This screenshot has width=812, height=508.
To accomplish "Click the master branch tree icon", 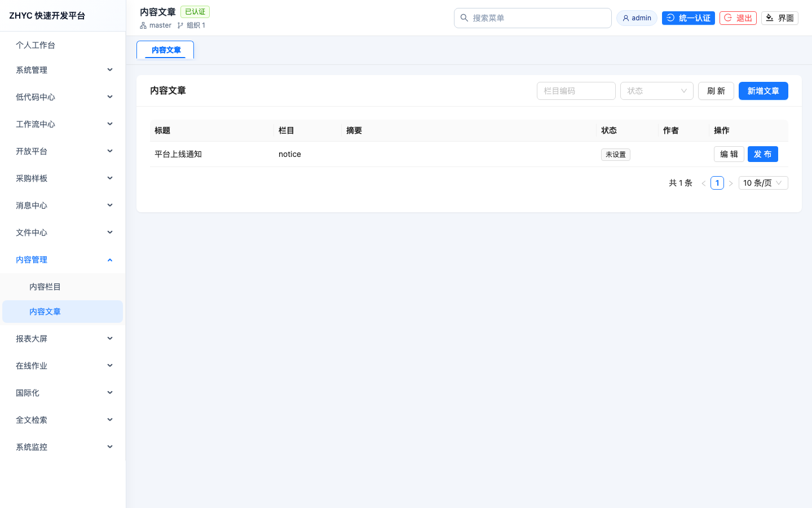I will [143, 25].
